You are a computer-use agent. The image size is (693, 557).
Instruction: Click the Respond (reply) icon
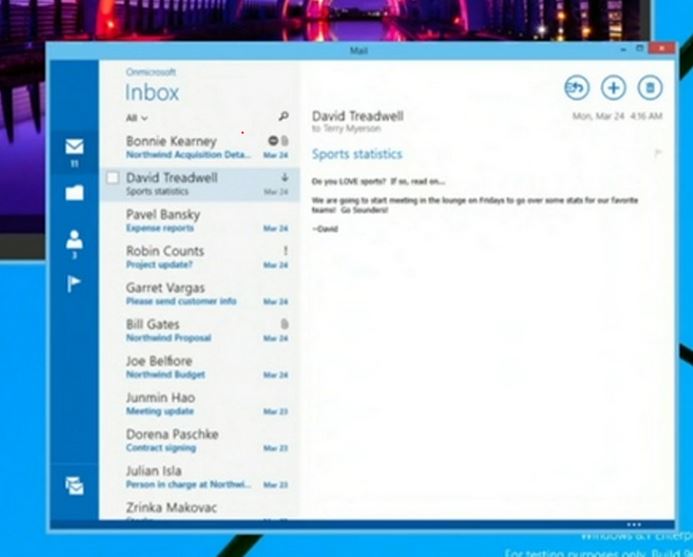click(x=576, y=88)
